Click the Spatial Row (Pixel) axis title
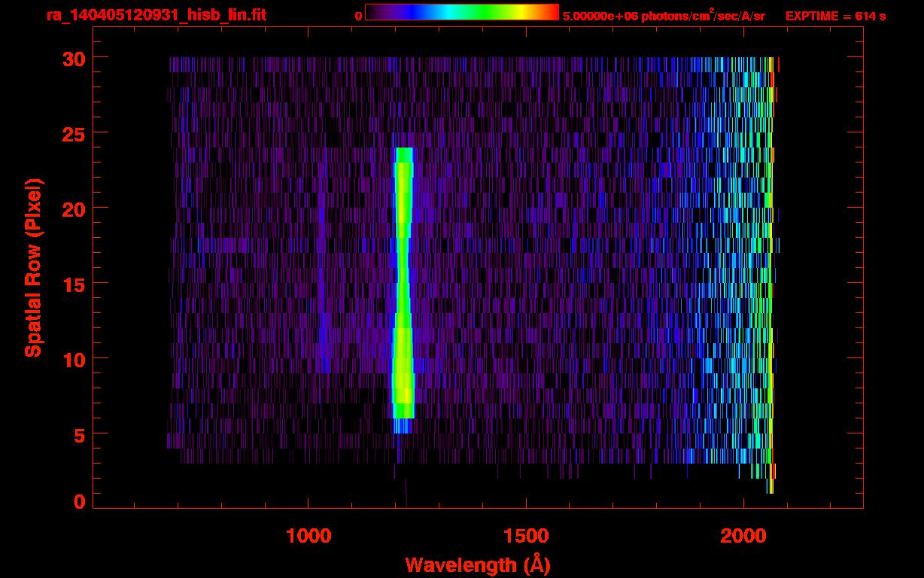Screen dimensions: 924x578 tap(34, 268)
